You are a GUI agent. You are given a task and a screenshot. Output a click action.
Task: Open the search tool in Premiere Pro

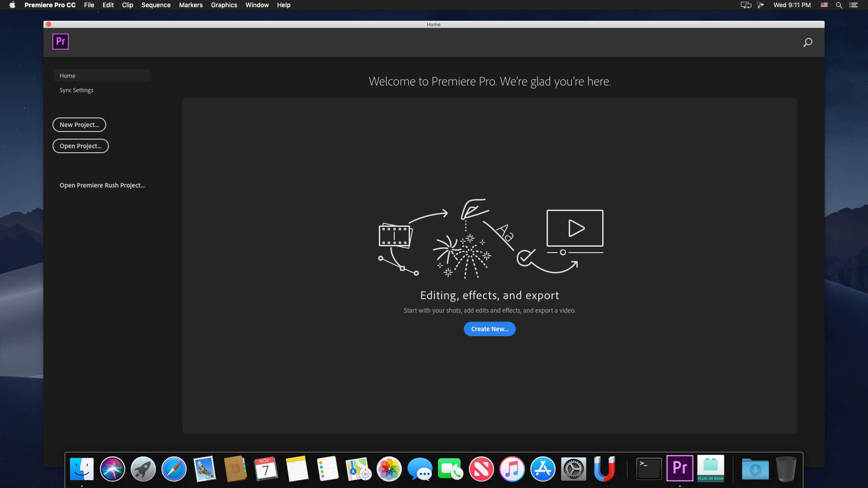pos(808,42)
